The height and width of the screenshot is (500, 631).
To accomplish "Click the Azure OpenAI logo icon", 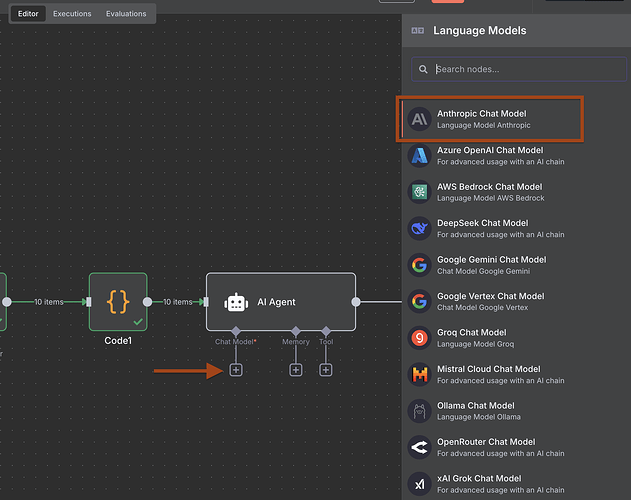I will (x=419, y=155).
